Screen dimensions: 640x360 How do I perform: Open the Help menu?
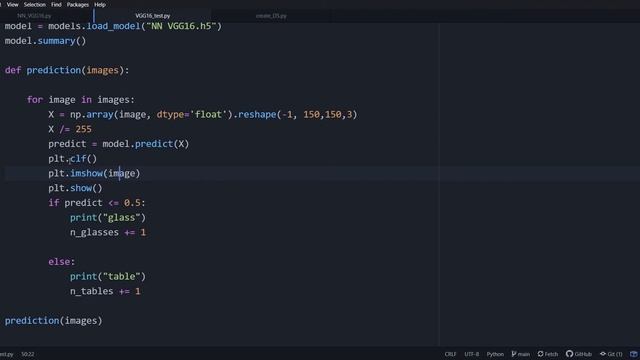coord(100,4)
